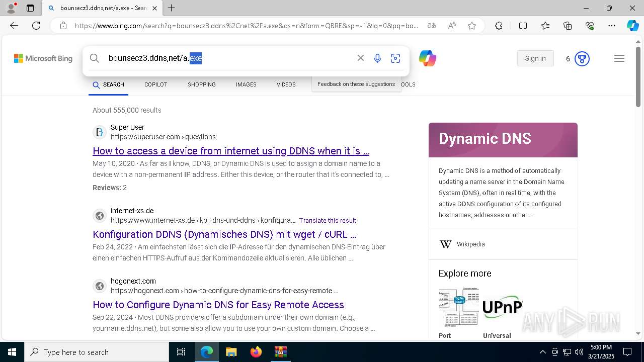Search using voice microphone icon
The image size is (644, 362).
377,58
